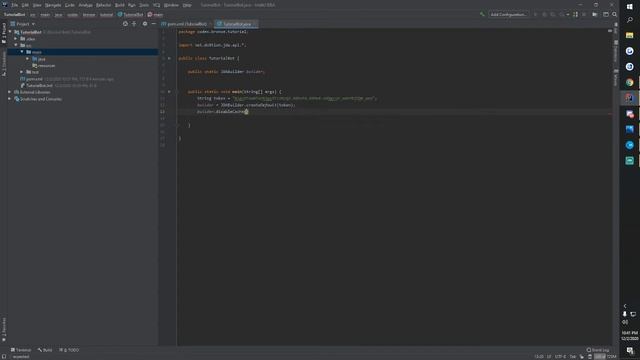Open the Windows notification center

[x=629, y=351]
